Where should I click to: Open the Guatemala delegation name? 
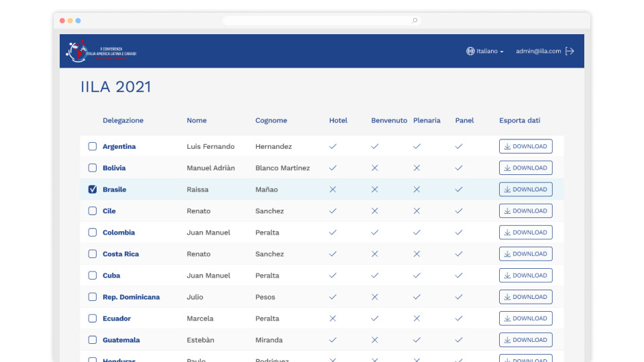coord(121,340)
